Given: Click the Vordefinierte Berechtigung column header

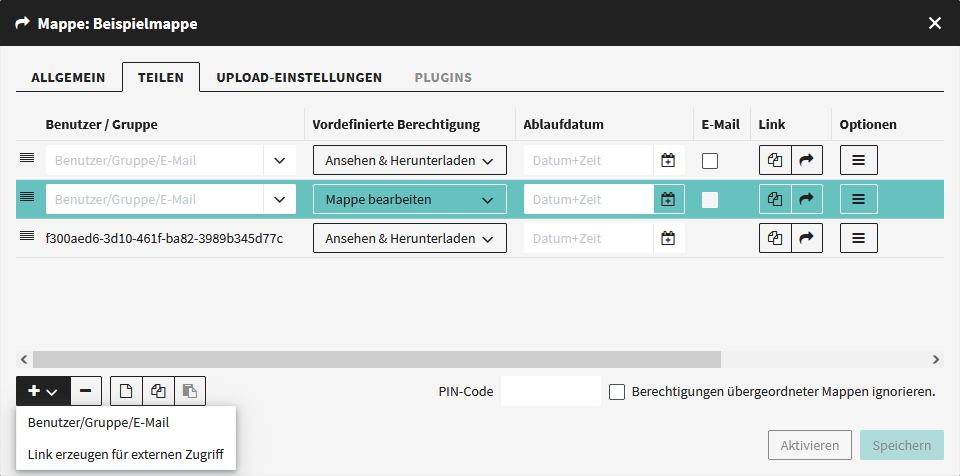Looking at the screenshot, I should [x=396, y=124].
